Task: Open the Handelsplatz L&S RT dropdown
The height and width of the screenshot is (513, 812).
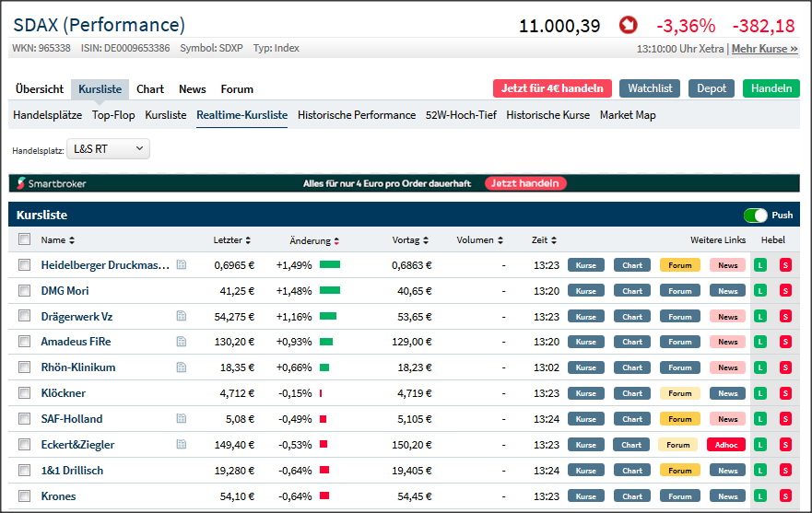Action: [x=108, y=148]
